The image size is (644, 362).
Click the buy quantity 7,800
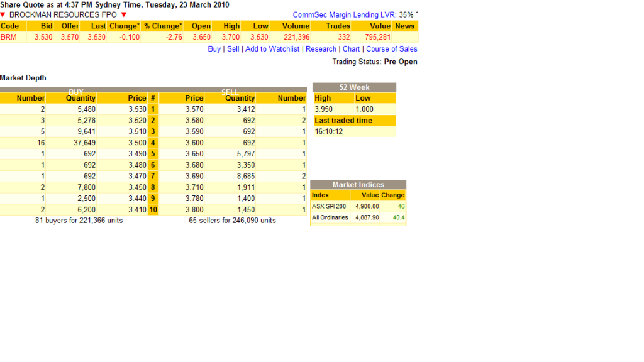pos(86,187)
